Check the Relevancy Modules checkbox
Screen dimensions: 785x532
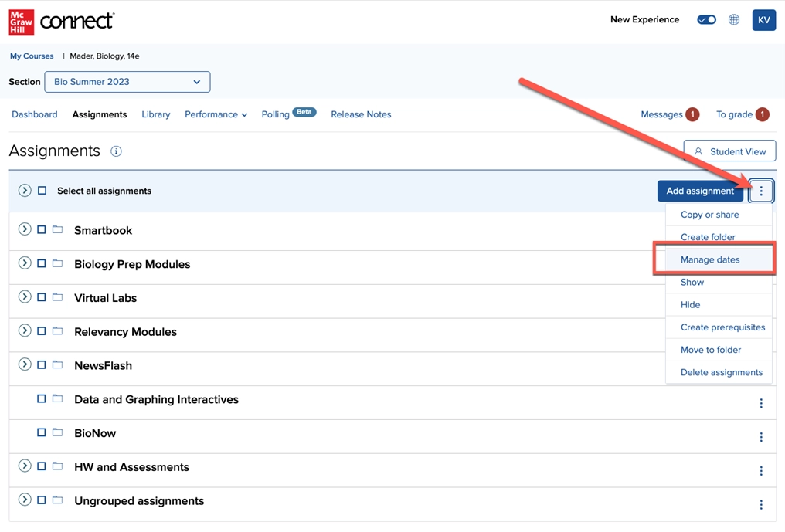[42, 330]
